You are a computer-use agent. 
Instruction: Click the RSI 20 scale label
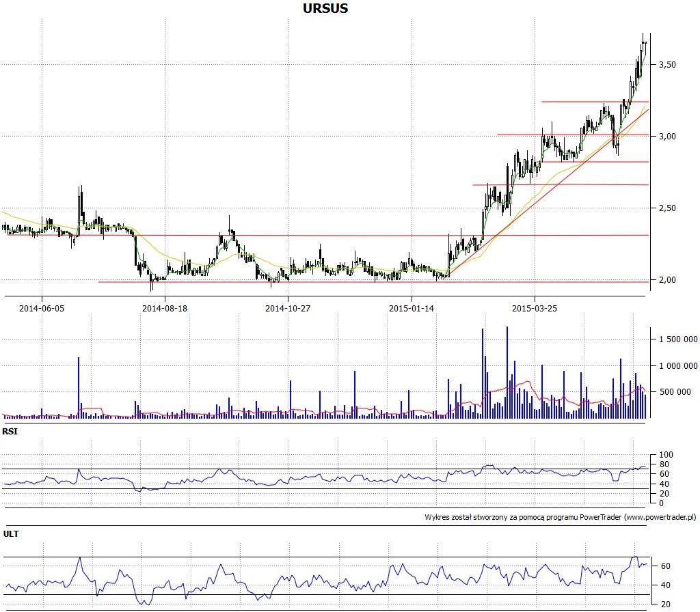pyautogui.click(x=664, y=493)
